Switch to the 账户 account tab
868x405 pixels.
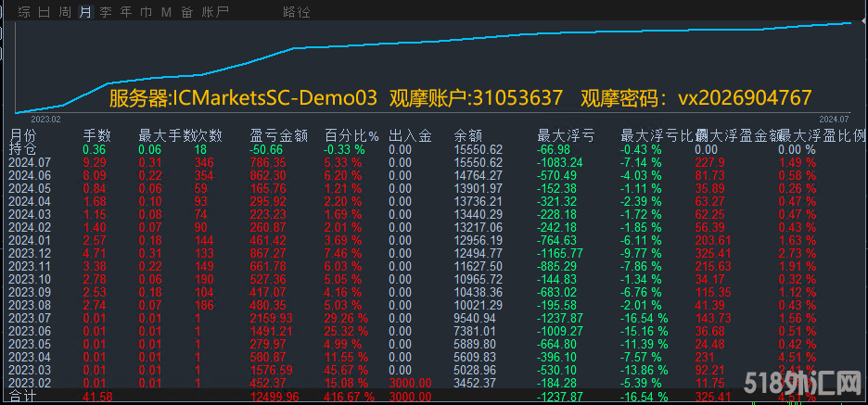point(215,12)
